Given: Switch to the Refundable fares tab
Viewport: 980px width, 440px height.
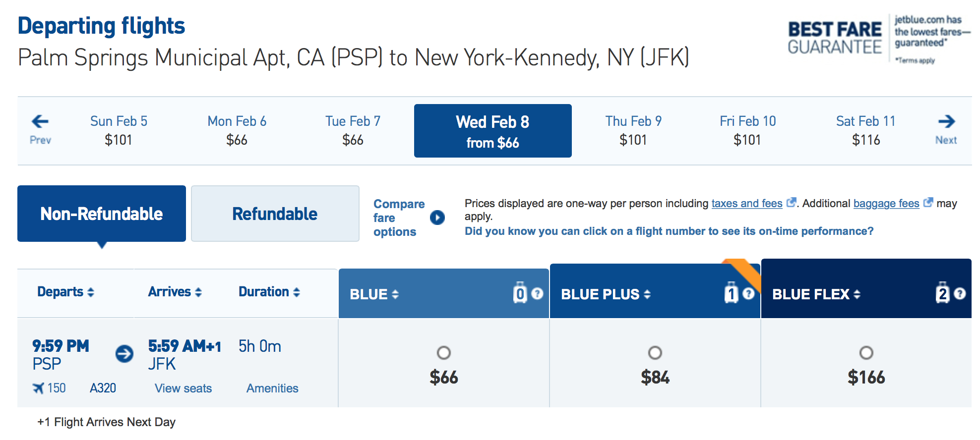Looking at the screenshot, I should [x=275, y=214].
